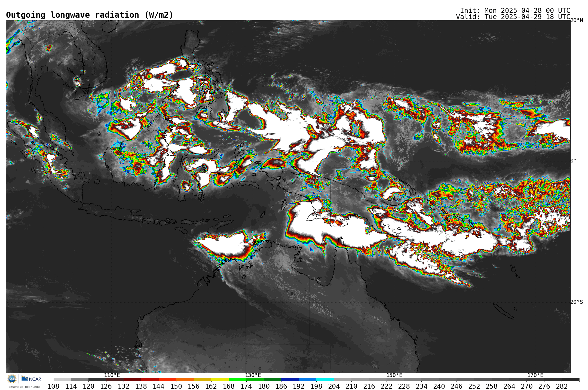Pick the dark green 180–186 colorbar swatch
588x390 pixels.
point(272,379)
